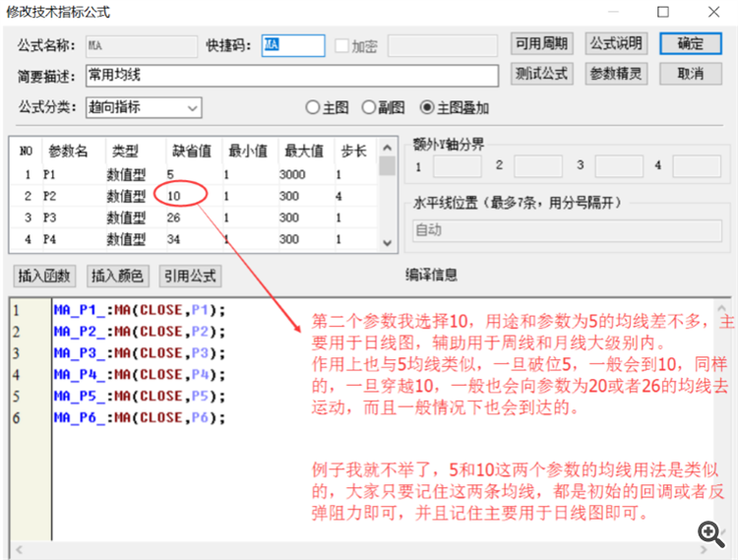Viewport: 738px width, 560px height.
Task: Click Y-axis boundary field 3
Action: pyautogui.click(x=619, y=166)
